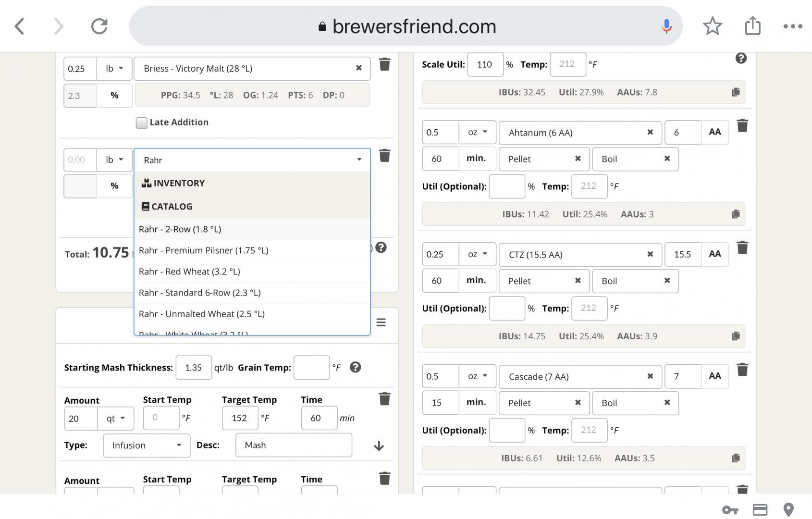Open the Infusion type dropdown
Viewport: 812px width, 519px height.
(147, 445)
